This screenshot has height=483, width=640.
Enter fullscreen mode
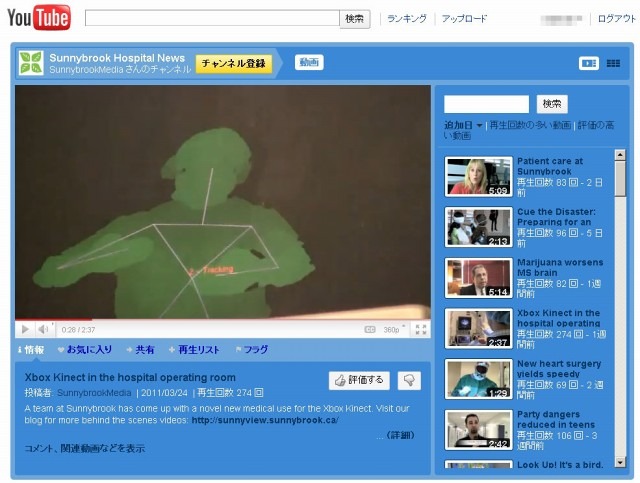point(420,329)
